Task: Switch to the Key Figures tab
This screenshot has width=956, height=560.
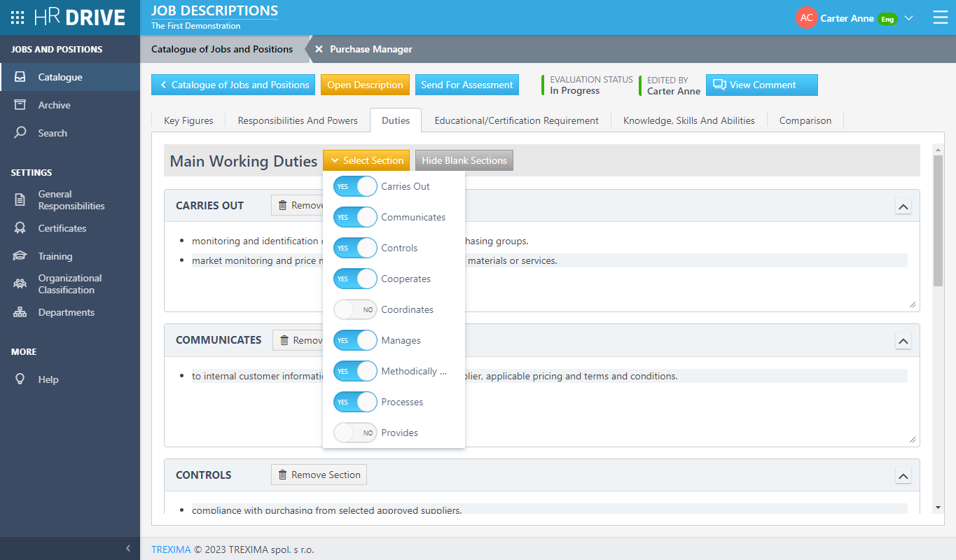Action: coord(188,120)
